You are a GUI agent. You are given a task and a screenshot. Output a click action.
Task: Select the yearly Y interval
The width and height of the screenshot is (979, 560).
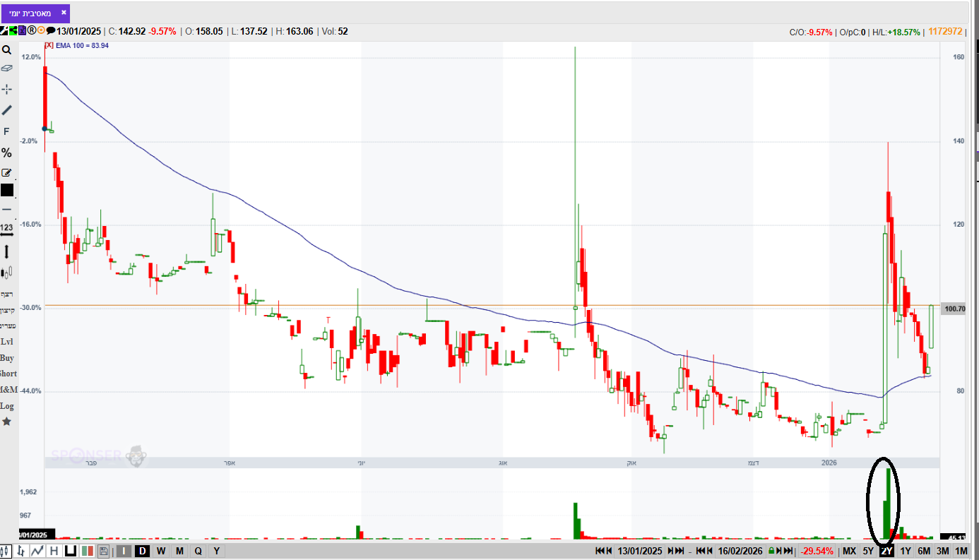[216, 551]
